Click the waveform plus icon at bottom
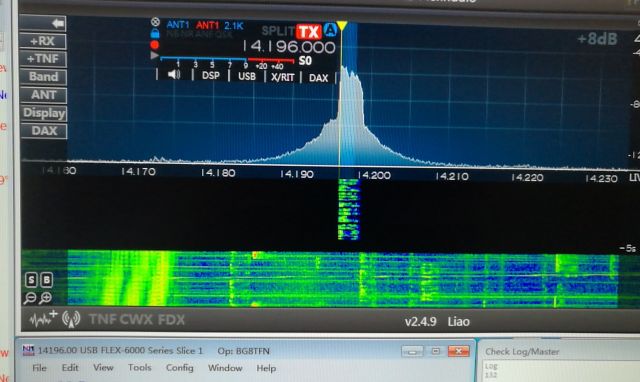Screen dimensions: 640x382 [x=43, y=319]
